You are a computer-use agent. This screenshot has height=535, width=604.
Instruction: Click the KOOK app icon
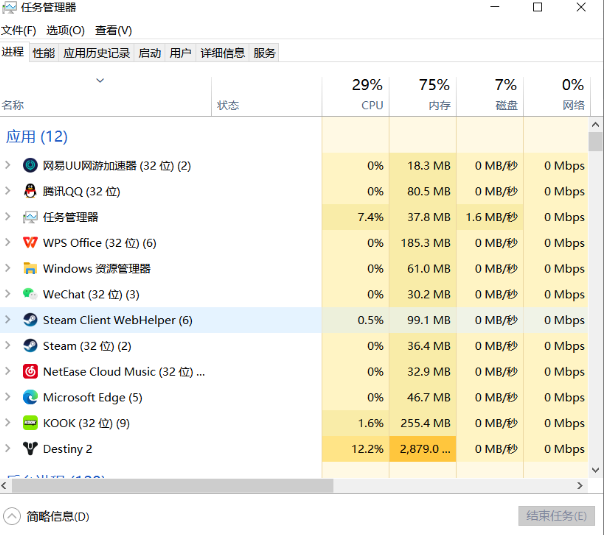[x=30, y=423]
